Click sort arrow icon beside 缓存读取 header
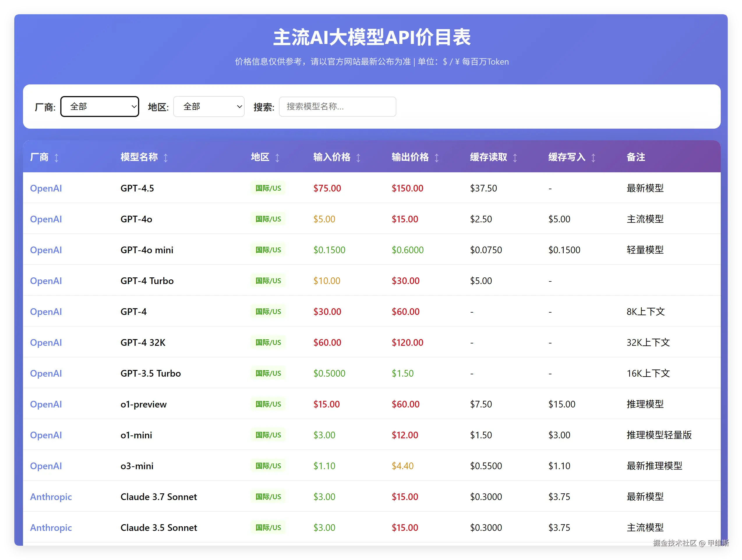This screenshot has width=742, height=560. click(x=515, y=157)
